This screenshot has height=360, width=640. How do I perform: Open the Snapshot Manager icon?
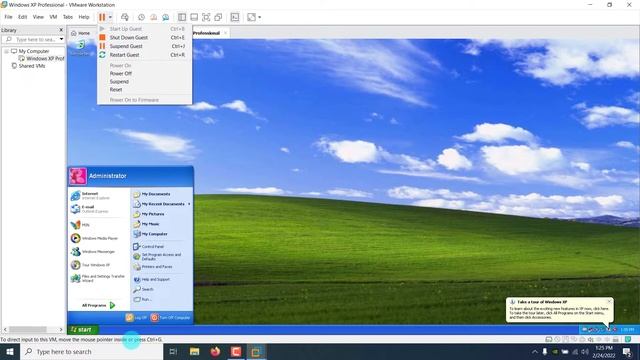pos(166,17)
